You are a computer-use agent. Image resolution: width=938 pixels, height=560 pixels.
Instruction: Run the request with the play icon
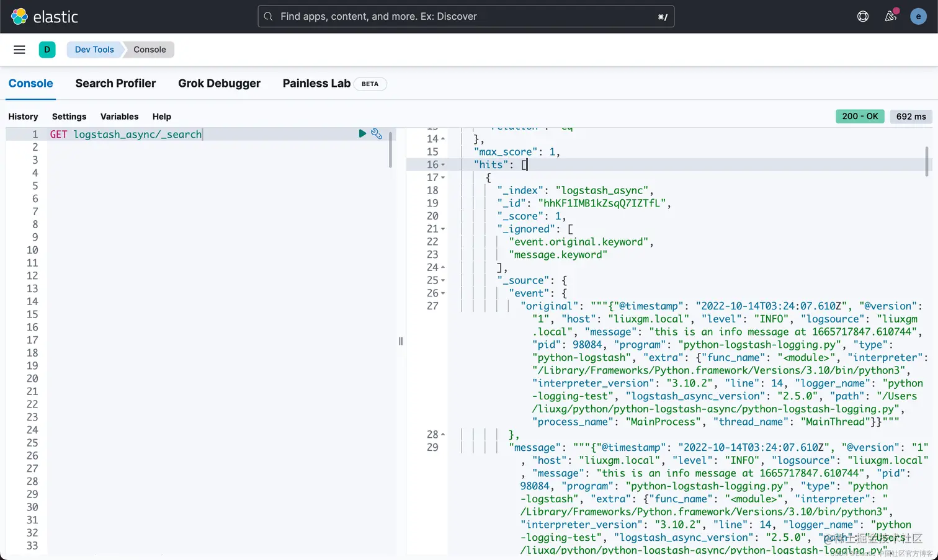[362, 133]
